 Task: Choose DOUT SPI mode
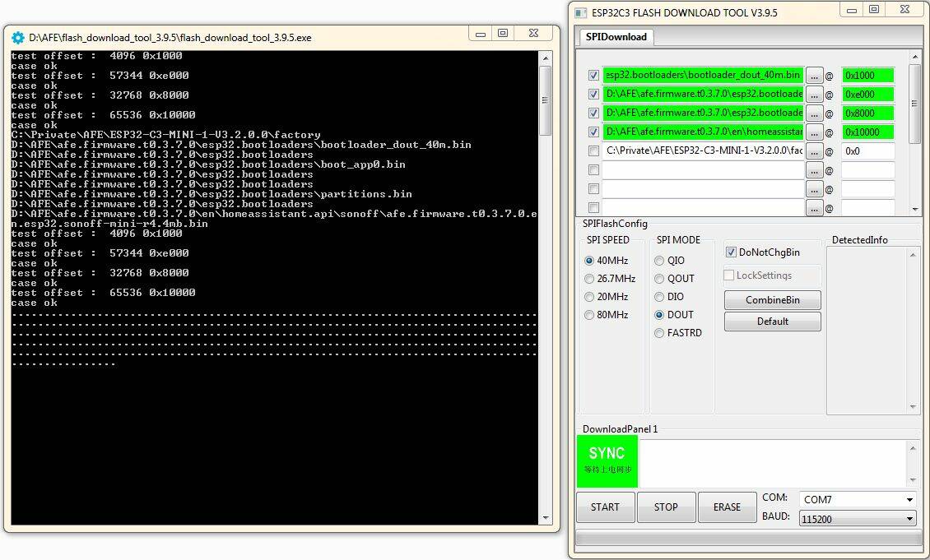pyautogui.click(x=659, y=315)
